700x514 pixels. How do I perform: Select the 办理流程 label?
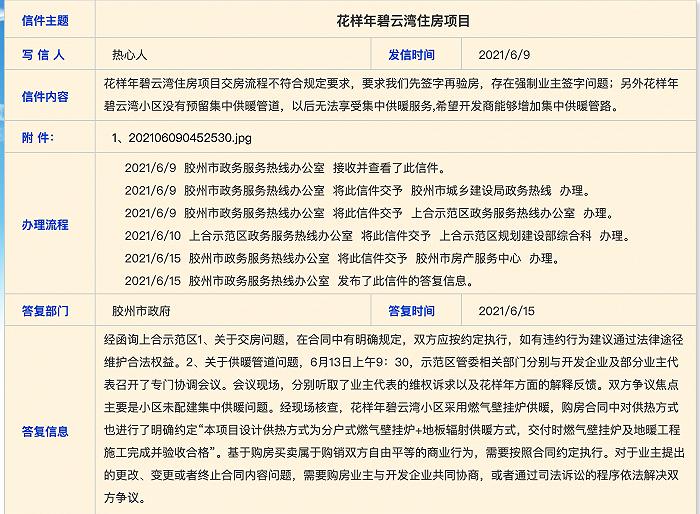click(45, 224)
